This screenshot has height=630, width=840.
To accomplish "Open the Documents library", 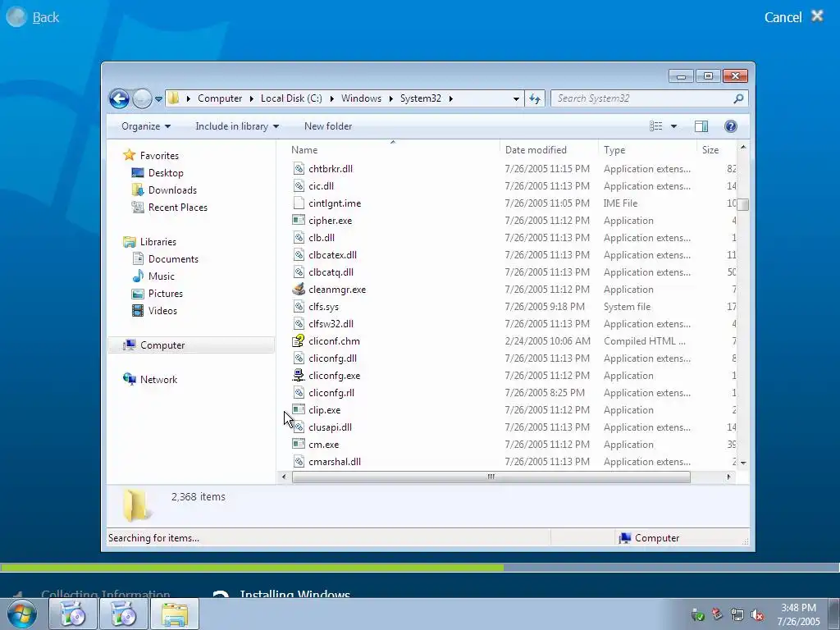I will pyautogui.click(x=172, y=259).
